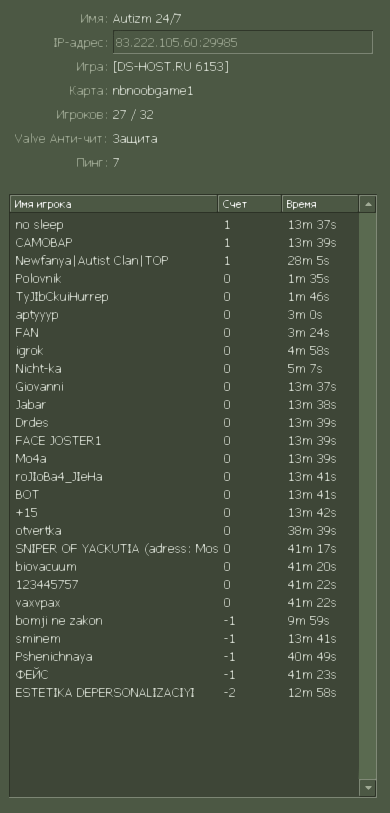Select the bomji ne zakon row
This screenshot has height=813, width=390.
click(x=185, y=621)
